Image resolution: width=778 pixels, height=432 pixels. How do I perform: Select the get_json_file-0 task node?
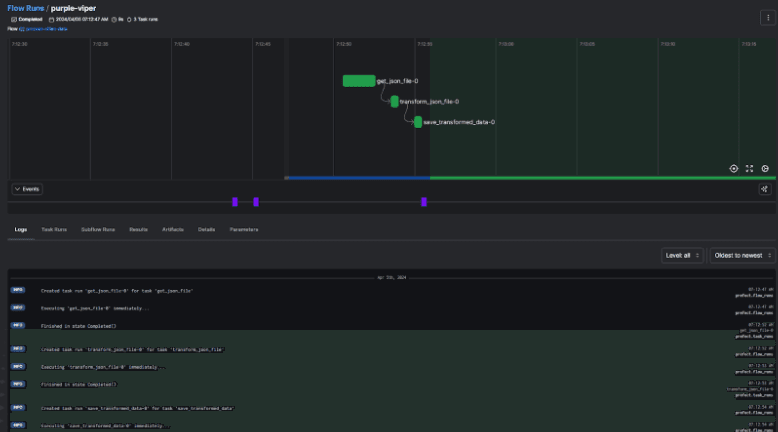[358, 81]
